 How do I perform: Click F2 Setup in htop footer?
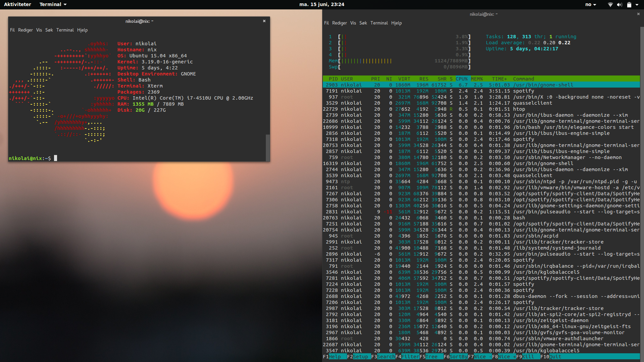click(359, 357)
